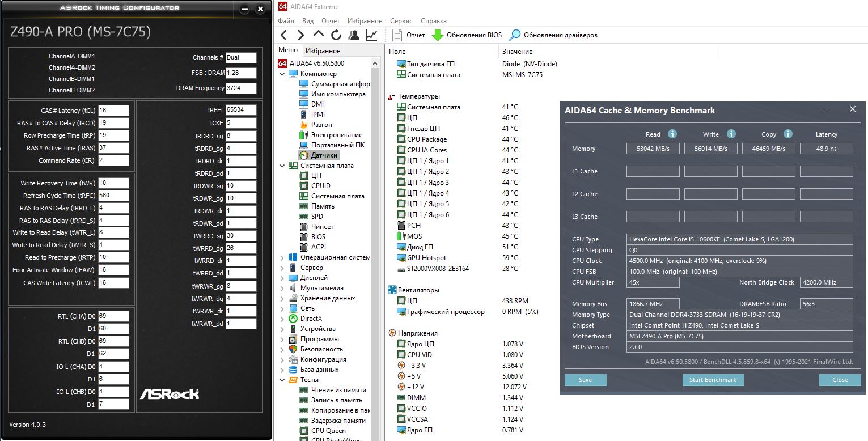Select Портативный ПК tree item
Image resolution: width=868 pixels, height=441 pixels.
click(332, 145)
